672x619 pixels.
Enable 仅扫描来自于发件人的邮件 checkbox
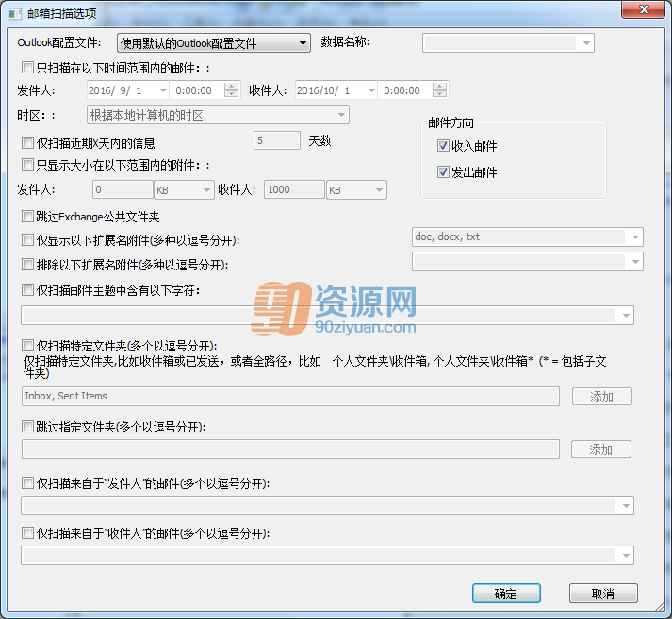(x=28, y=483)
